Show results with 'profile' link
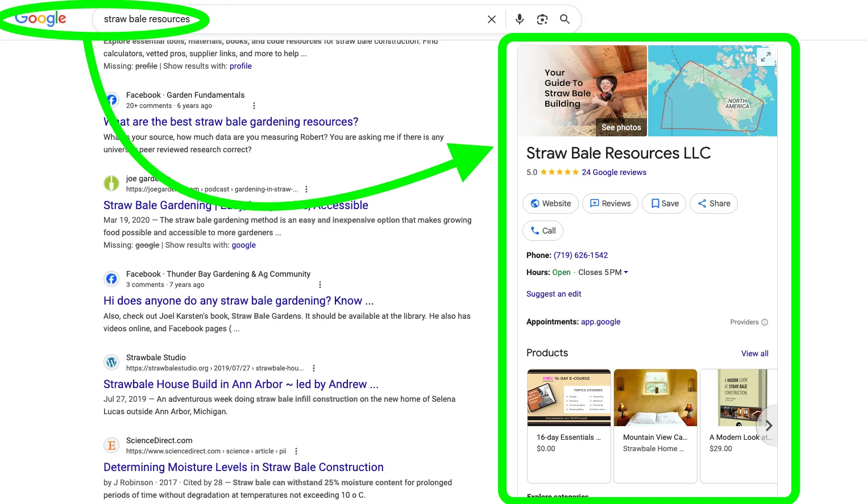 tap(240, 66)
